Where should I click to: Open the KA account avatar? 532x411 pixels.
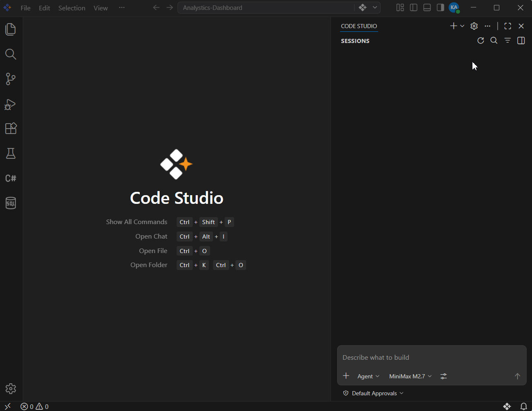click(454, 7)
